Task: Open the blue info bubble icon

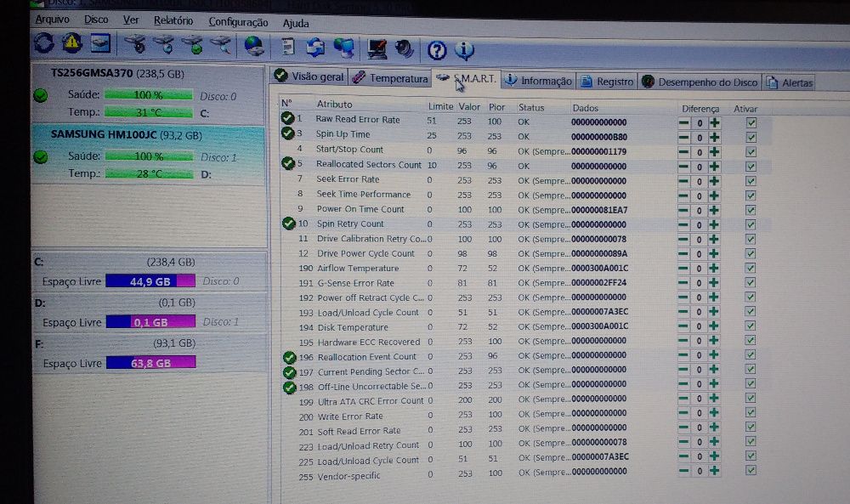Action: pyautogui.click(x=464, y=50)
